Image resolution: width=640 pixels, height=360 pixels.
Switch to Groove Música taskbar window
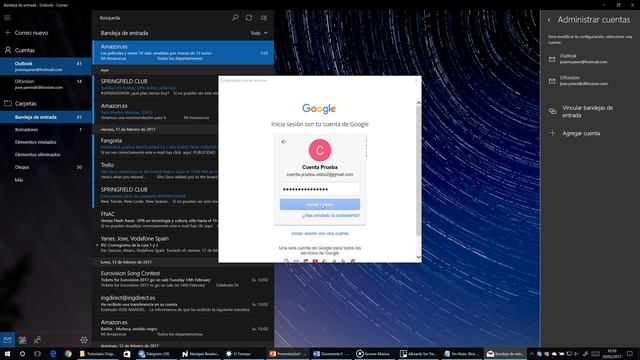(374, 353)
